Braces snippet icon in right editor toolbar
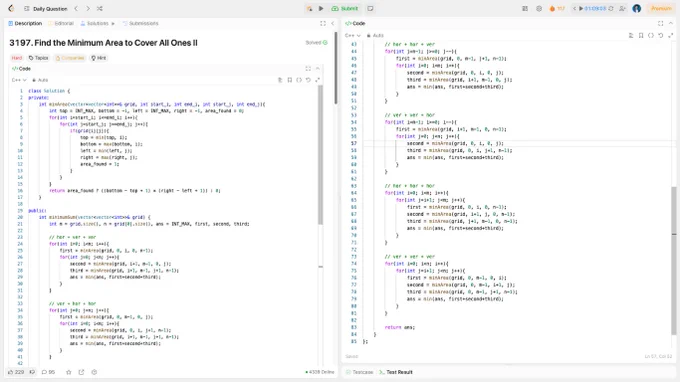Viewport: 680px width, 382px height. click(651, 36)
